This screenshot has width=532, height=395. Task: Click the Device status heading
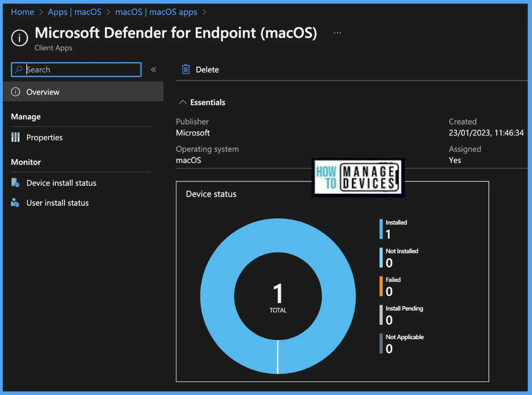pos(211,194)
